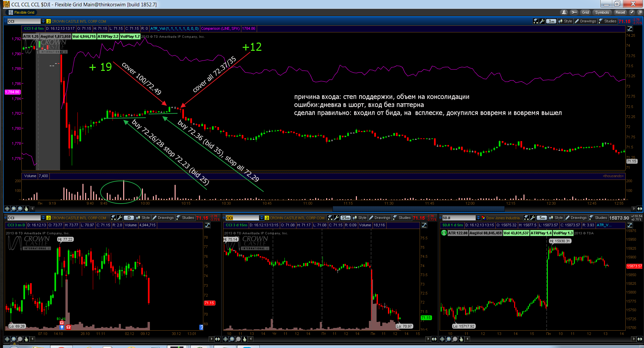Viewport: 644px width, 348px height.
Task: Open Drawings menu in 15m CCI chart
Action: click(x=380, y=218)
